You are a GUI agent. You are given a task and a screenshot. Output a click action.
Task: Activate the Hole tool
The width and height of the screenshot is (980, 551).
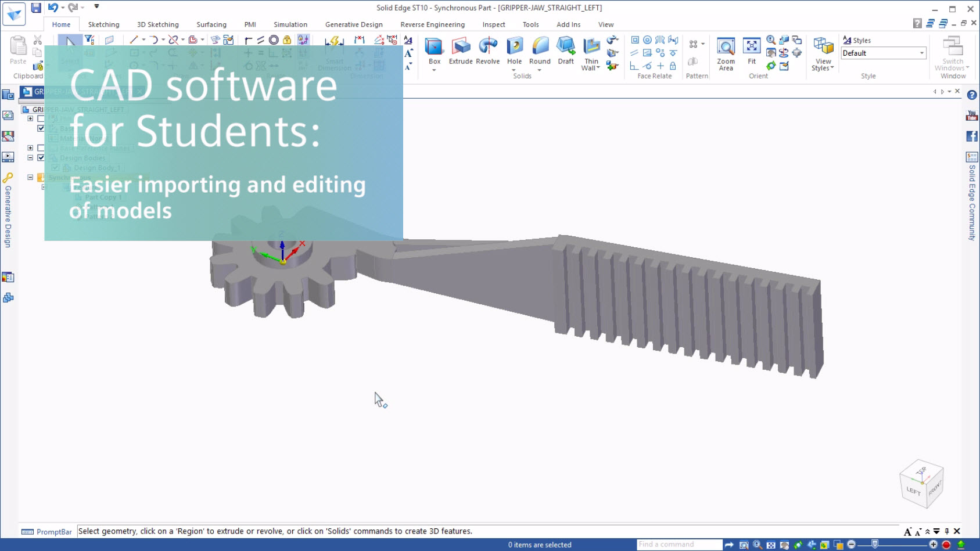(x=514, y=52)
